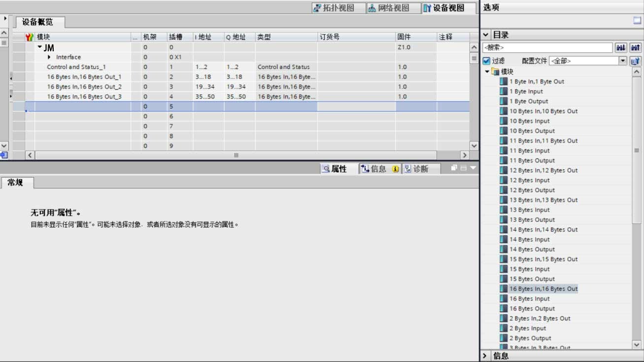This screenshot has width=644, height=362.
Task: Toggle the 过滤 filter checkbox
Action: coord(486,61)
